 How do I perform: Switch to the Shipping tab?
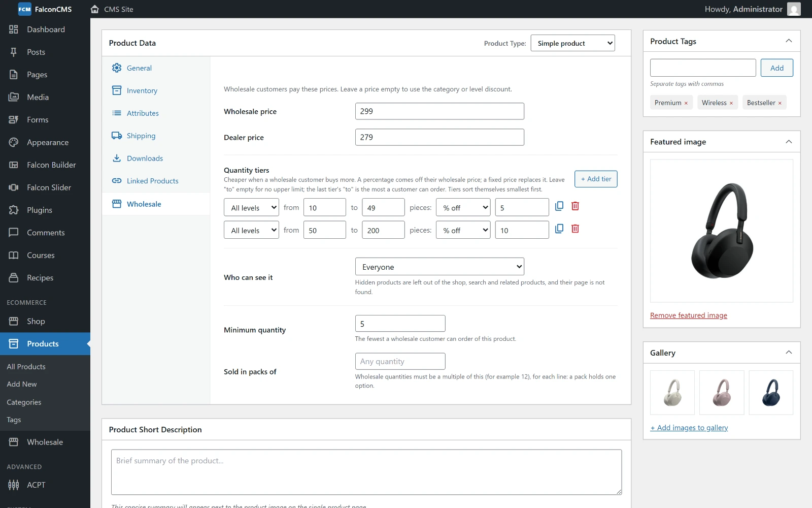click(x=156, y=136)
